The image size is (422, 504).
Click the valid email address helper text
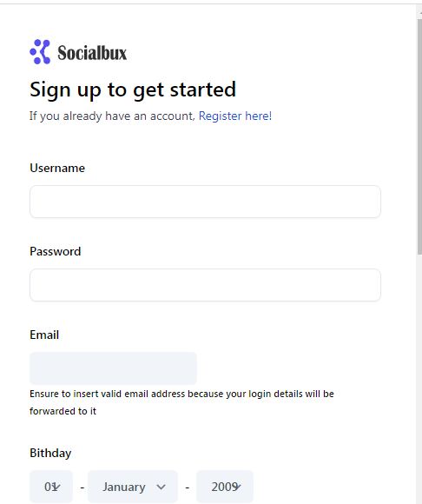point(181,402)
